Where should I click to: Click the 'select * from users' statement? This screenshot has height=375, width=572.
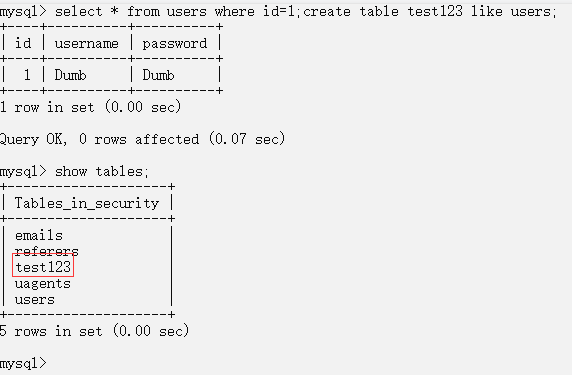tap(130, 11)
